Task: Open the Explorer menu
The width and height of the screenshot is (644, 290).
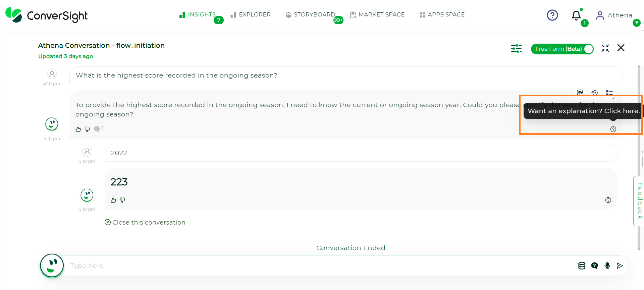Action: (251, 15)
